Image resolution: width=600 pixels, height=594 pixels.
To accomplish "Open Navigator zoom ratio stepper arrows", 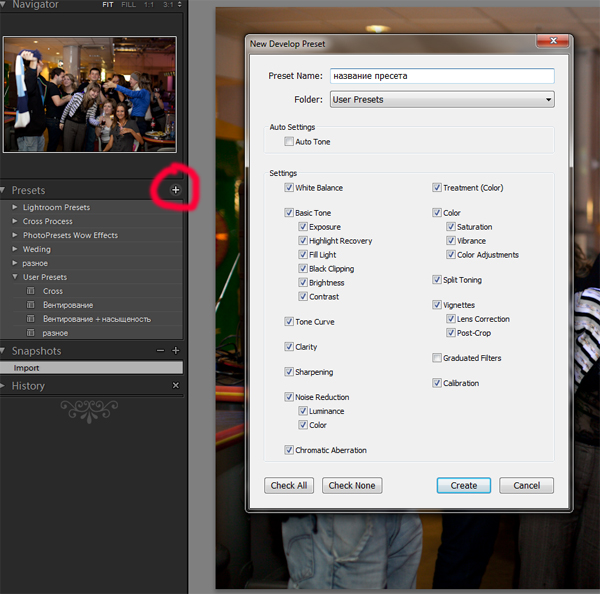I will 179,5.
